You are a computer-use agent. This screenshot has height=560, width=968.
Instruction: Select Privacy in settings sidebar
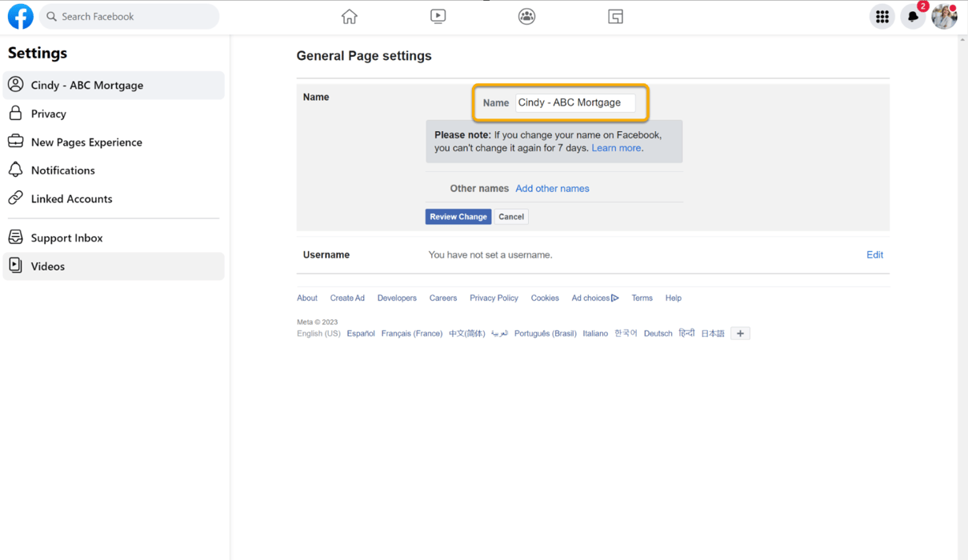49,114
